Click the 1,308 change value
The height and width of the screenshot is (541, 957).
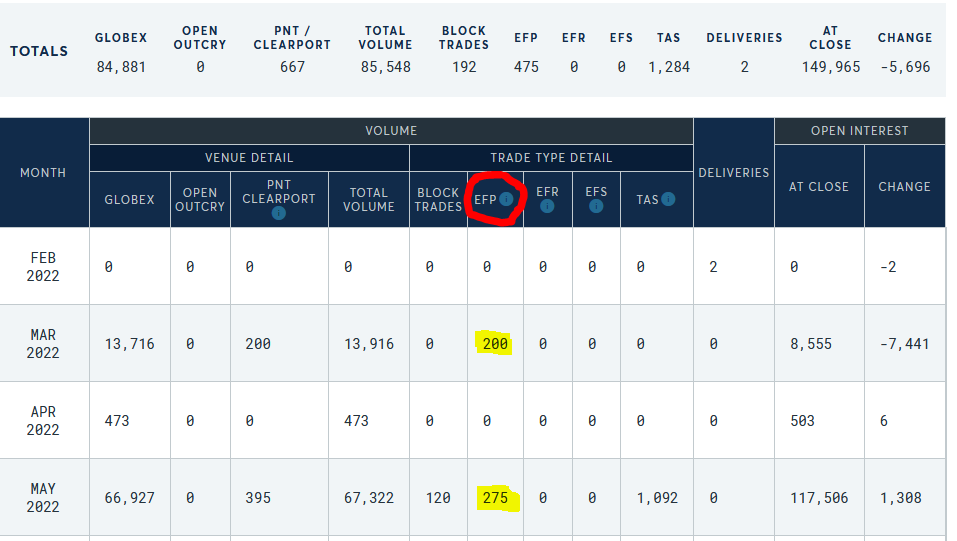point(901,498)
